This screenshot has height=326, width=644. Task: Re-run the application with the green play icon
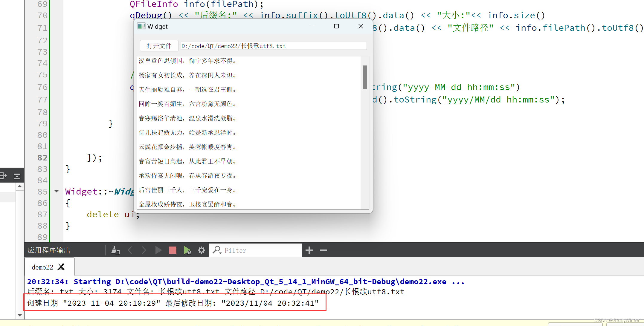[158, 250]
